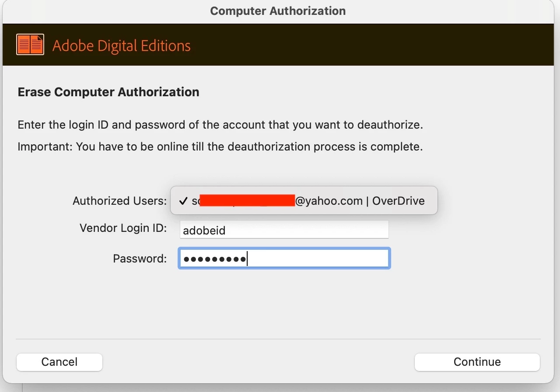Click the line starting "Enter the login ID and password"

pyautogui.click(x=220, y=125)
